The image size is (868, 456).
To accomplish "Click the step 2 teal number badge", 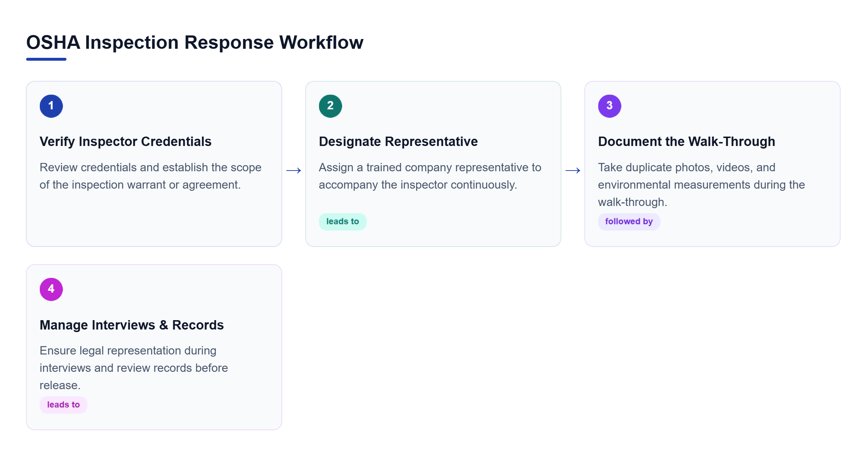I will [330, 106].
